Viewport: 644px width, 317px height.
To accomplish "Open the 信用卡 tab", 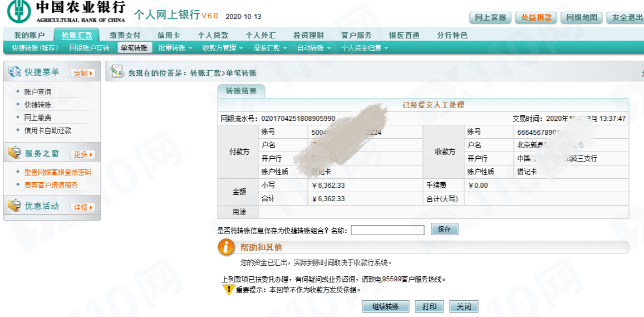I will click(169, 35).
